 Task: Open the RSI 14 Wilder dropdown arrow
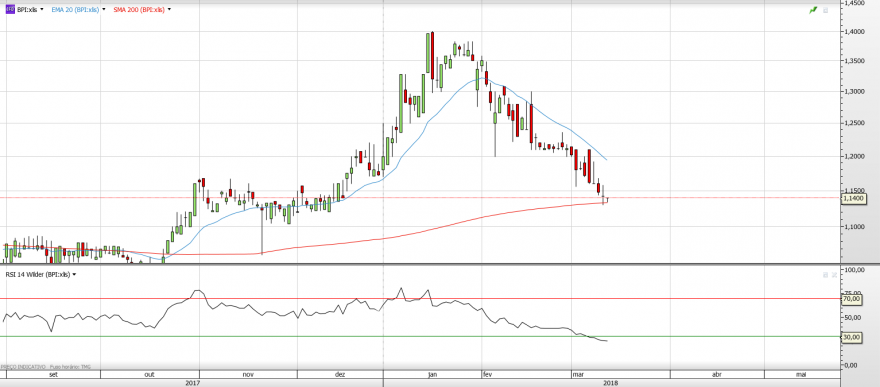coord(74,274)
